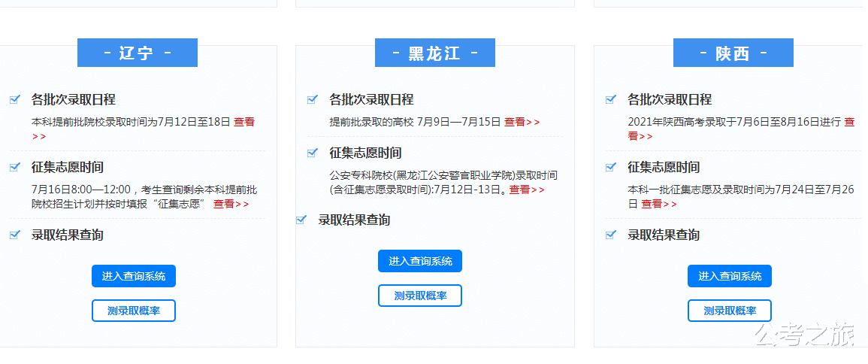Open 测录取概率 for 辽宁
This screenshot has height=364, width=868.
134,311
